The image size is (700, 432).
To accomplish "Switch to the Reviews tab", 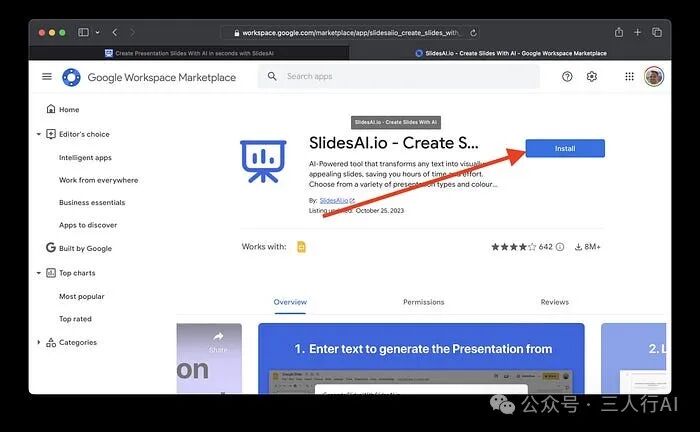I will coord(554,302).
